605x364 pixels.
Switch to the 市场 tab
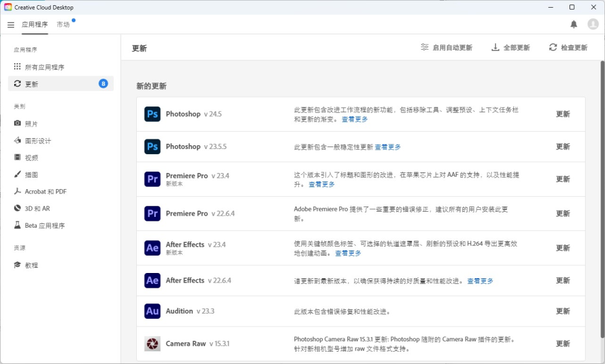click(63, 25)
